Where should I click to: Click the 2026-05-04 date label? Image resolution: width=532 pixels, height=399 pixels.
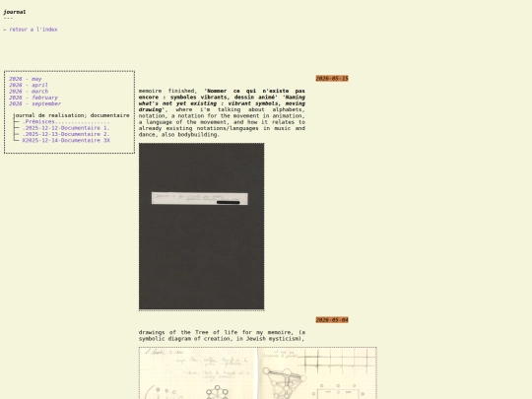coord(332,319)
